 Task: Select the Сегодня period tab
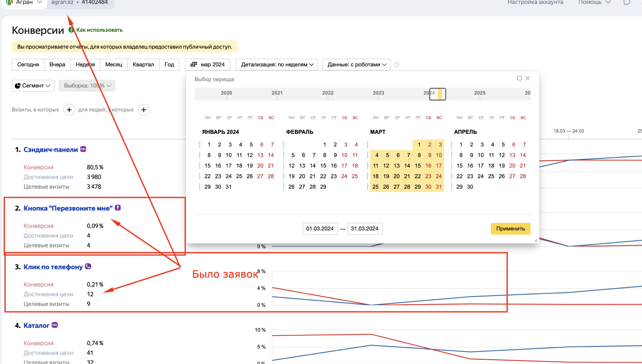(x=28, y=65)
